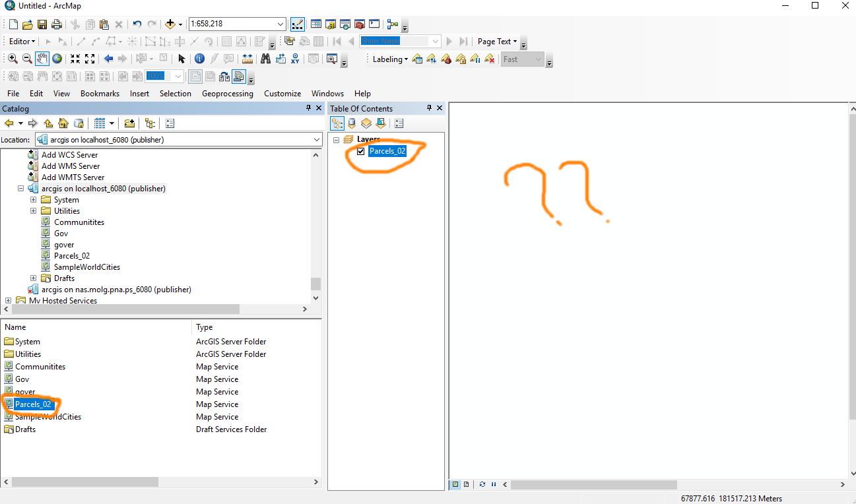Select the Identify tool
856x504 pixels.
coord(199,59)
